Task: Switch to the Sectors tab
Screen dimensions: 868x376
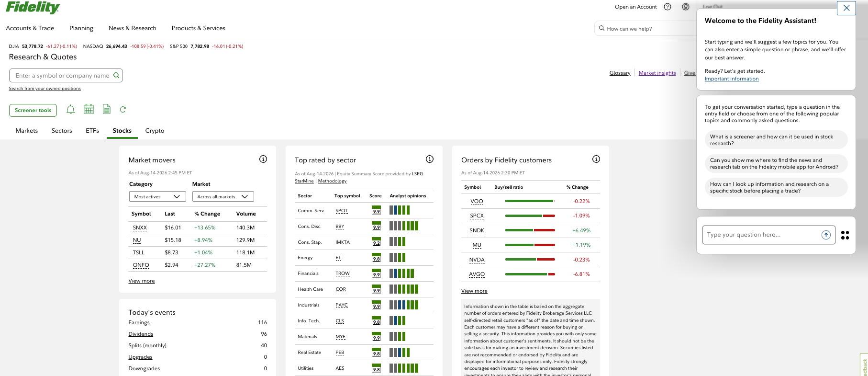Action: coord(62,131)
